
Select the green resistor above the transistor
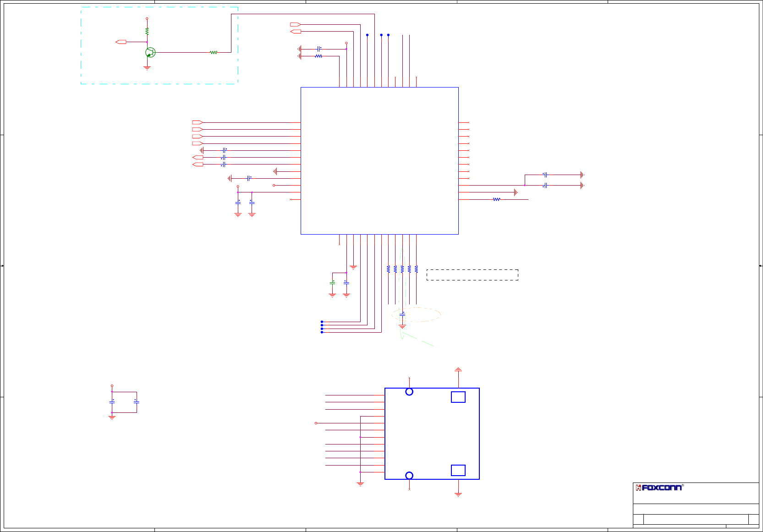point(147,31)
